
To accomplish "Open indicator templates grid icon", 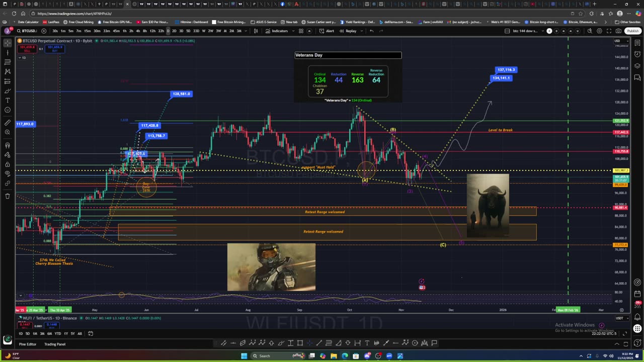I will tap(301, 31).
